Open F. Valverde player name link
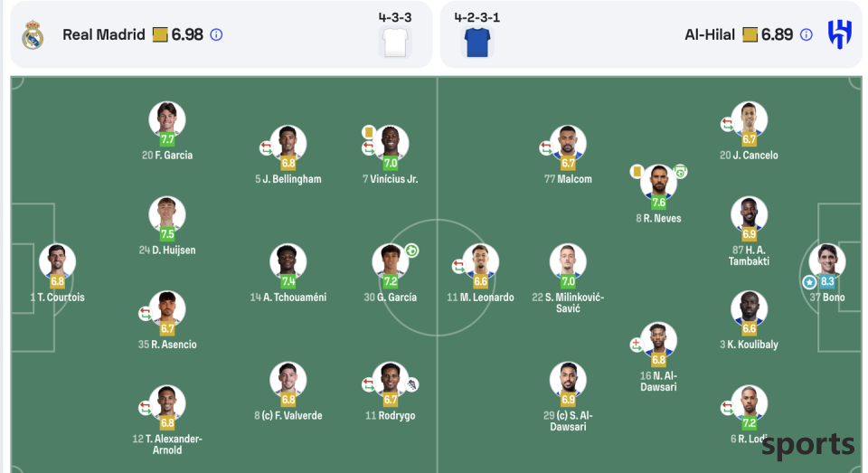This screenshot has height=473, width=868. click(288, 415)
